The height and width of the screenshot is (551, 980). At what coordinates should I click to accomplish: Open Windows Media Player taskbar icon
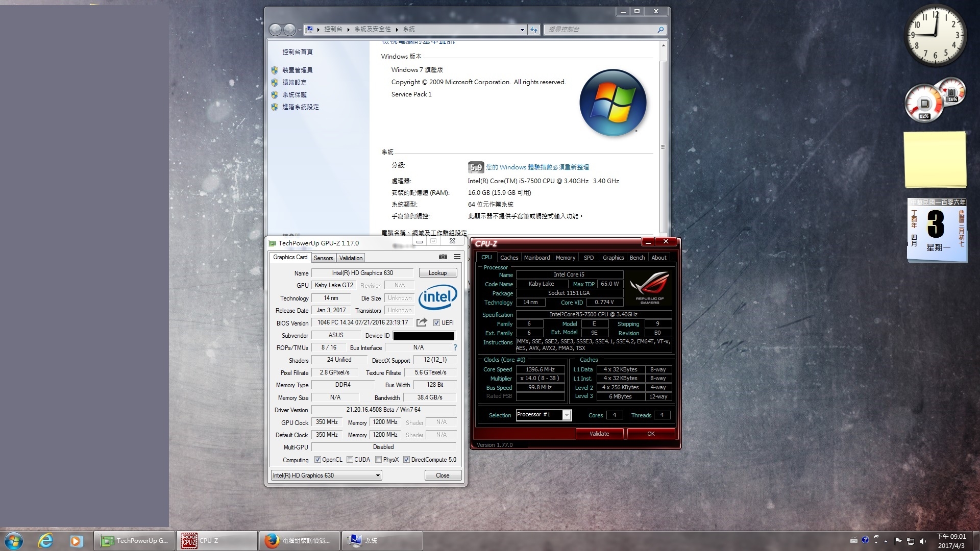(76, 541)
